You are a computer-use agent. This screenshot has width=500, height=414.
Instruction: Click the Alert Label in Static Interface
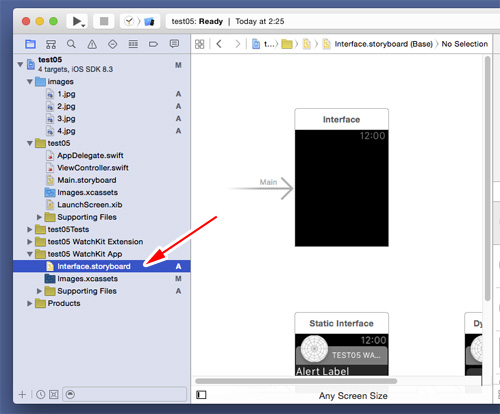322,371
